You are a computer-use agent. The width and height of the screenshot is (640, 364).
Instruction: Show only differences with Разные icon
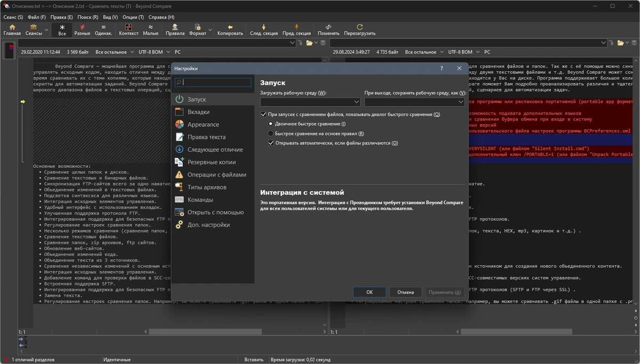pos(82,30)
